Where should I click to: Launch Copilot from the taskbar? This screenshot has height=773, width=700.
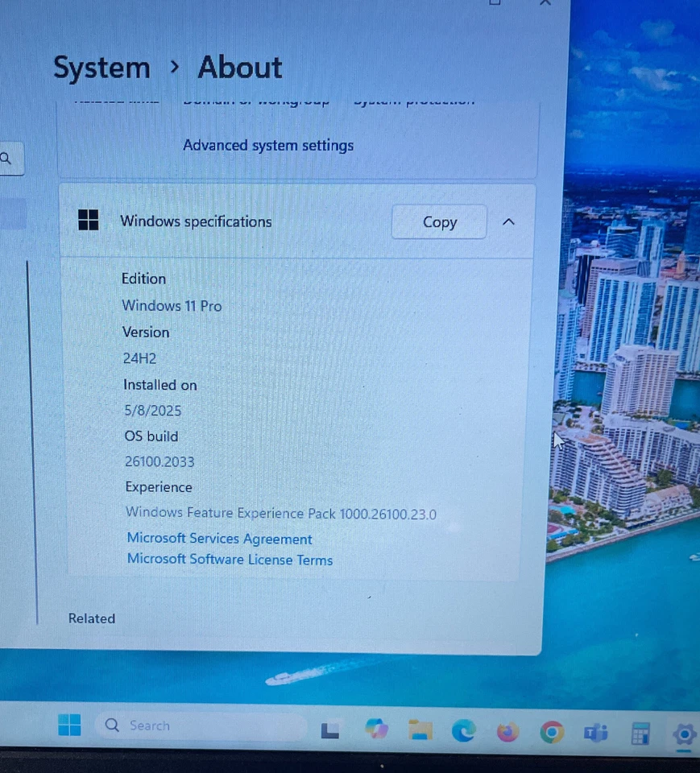pyautogui.click(x=376, y=730)
